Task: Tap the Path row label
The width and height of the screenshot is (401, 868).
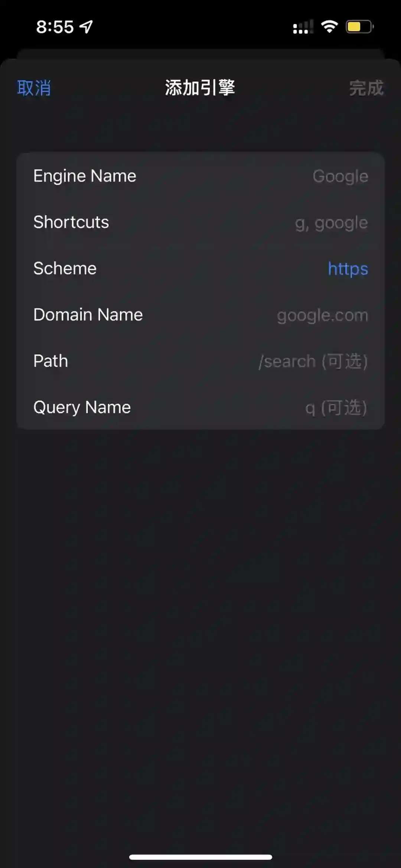Action: pyautogui.click(x=50, y=361)
